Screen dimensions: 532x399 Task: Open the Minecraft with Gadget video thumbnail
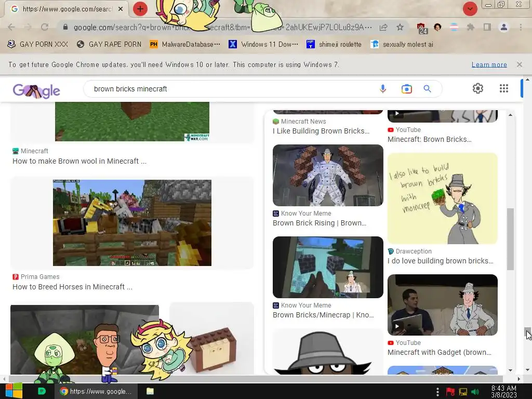[443, 305]
